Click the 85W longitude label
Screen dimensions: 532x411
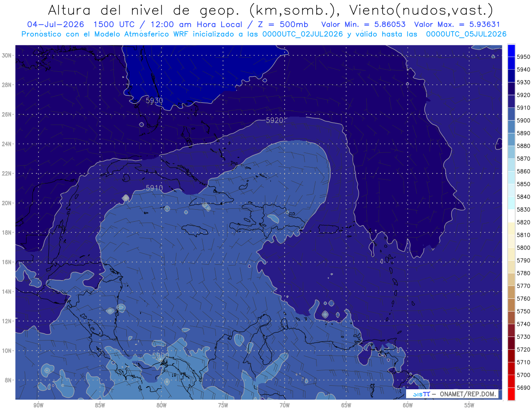tap(100, 406)
